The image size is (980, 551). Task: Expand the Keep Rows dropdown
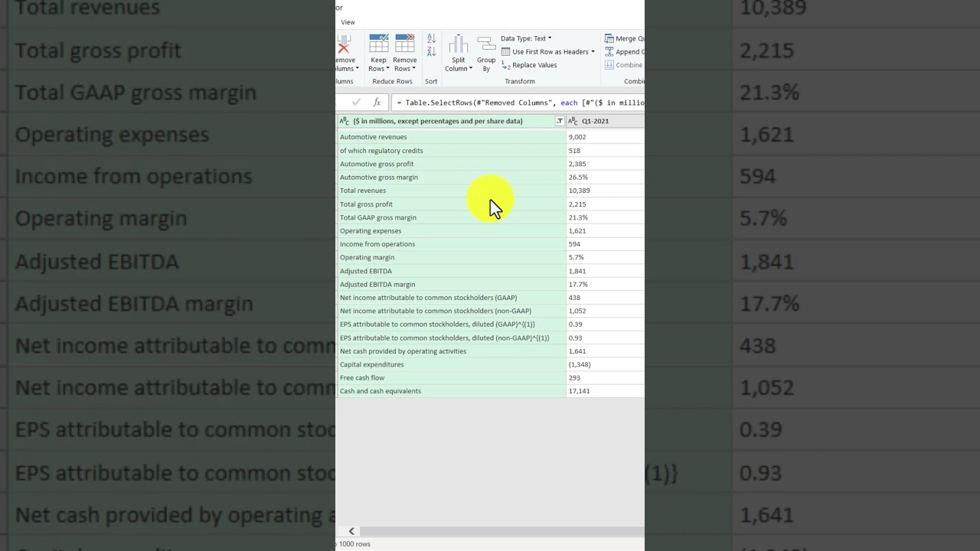coord(387,69)
